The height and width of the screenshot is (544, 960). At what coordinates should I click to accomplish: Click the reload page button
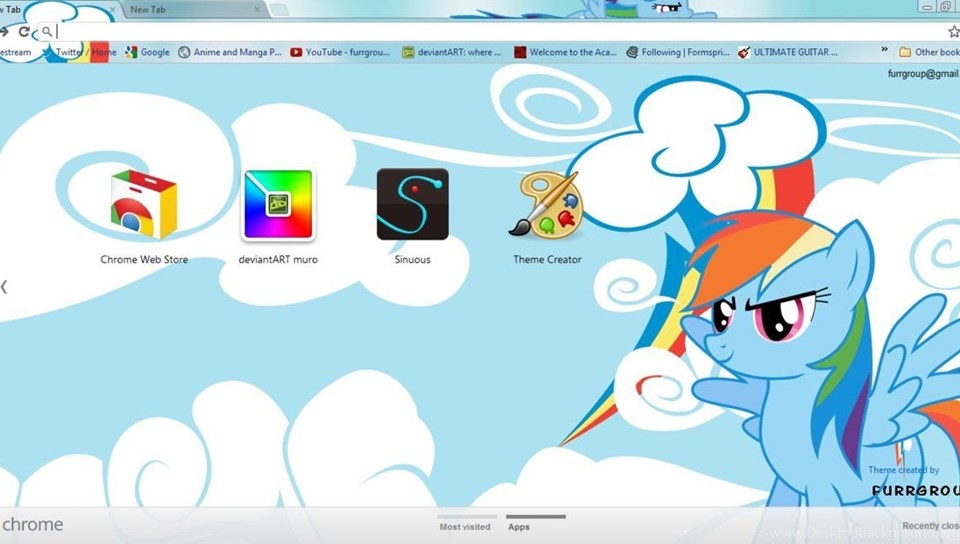[24, 31]
